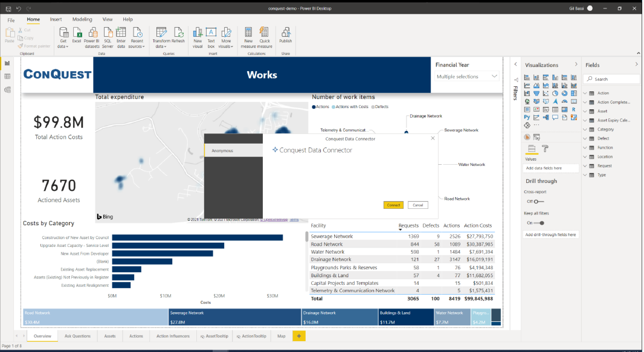This screenshot has width=644, height=352.
Task: Switch to Model view in left sidebar
Action: [x=7, y=89]
